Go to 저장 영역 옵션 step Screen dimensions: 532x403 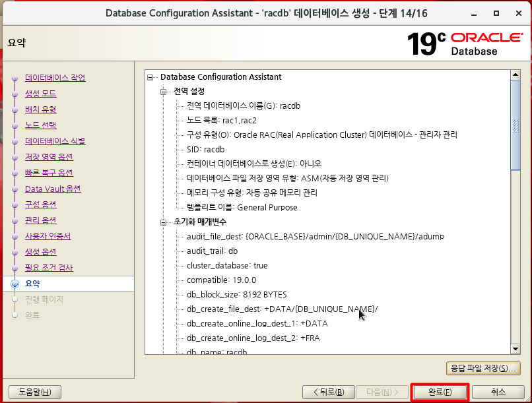[x=49, y=157]
